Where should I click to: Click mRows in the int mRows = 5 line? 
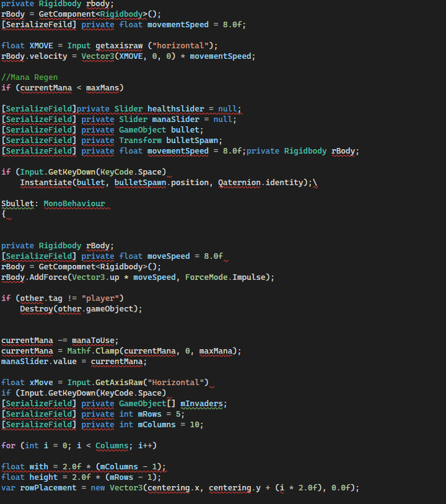coord(150,414)
